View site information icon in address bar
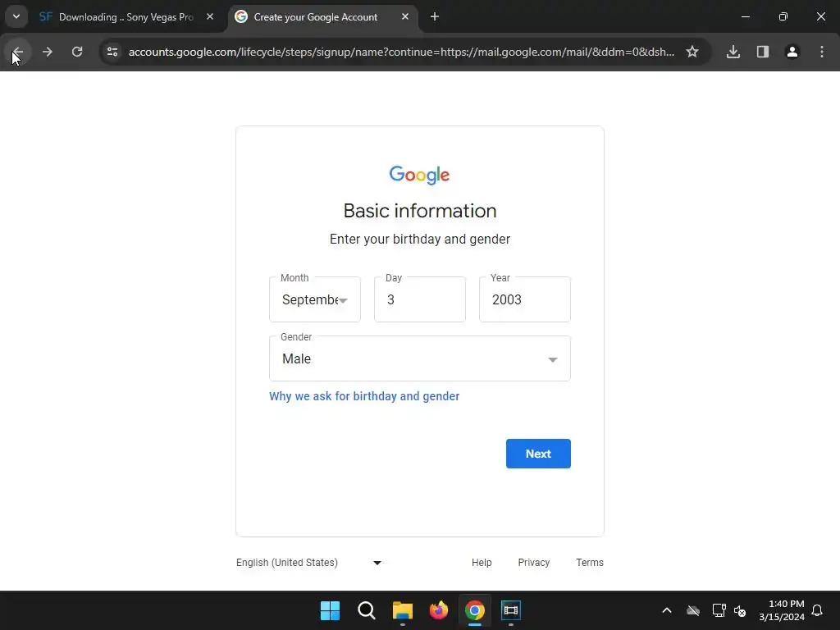 (112, 52)
